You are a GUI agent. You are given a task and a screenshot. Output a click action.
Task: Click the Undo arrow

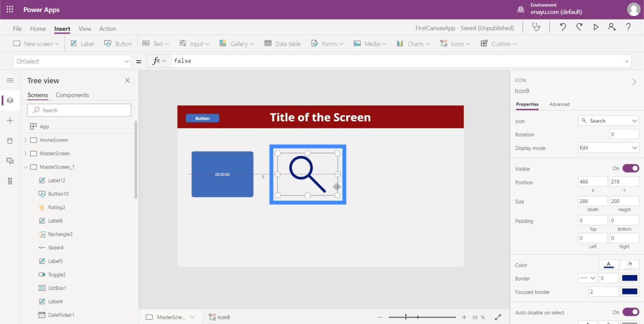(562, 27)
